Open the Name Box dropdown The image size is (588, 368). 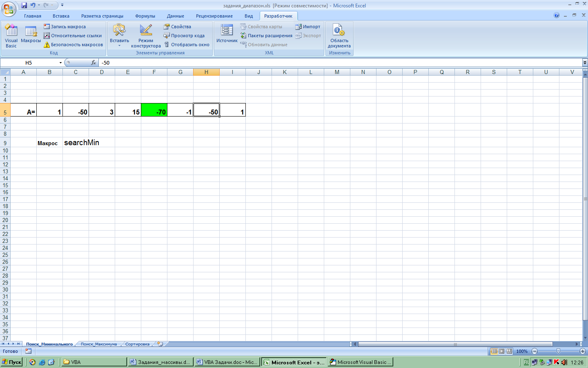point(60,63)
